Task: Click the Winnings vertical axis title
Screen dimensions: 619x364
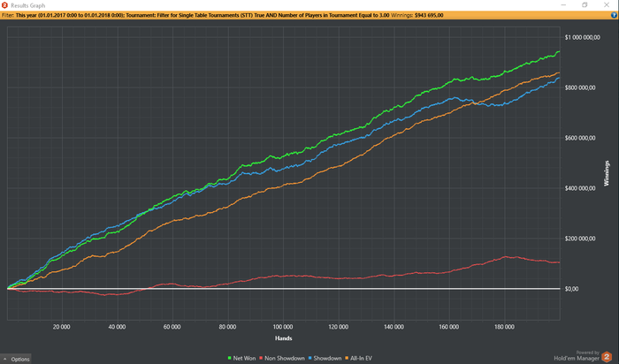Action: click(607, 173)
